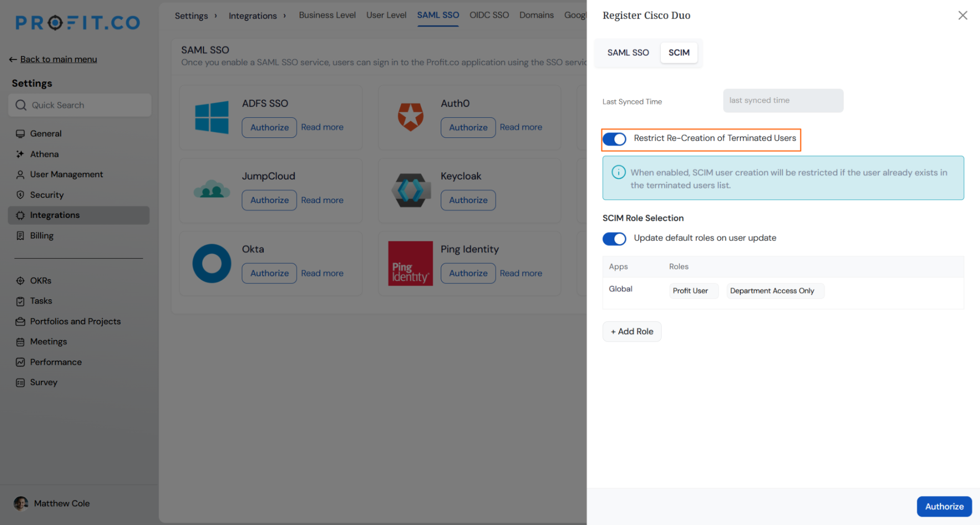Viewport: 980px width, 525px height.
Task: Click Matthew Cole's avatar picture
Action: tap(21, 503)
